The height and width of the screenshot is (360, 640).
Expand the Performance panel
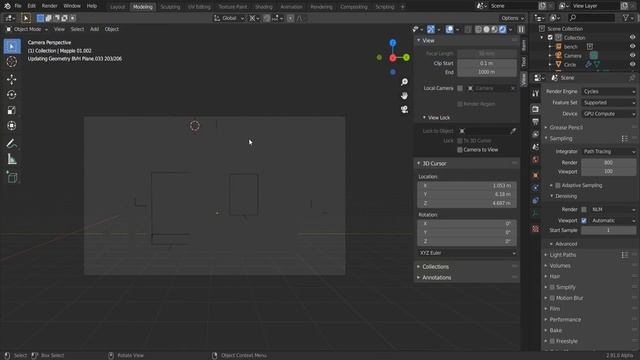click(565, 320)
